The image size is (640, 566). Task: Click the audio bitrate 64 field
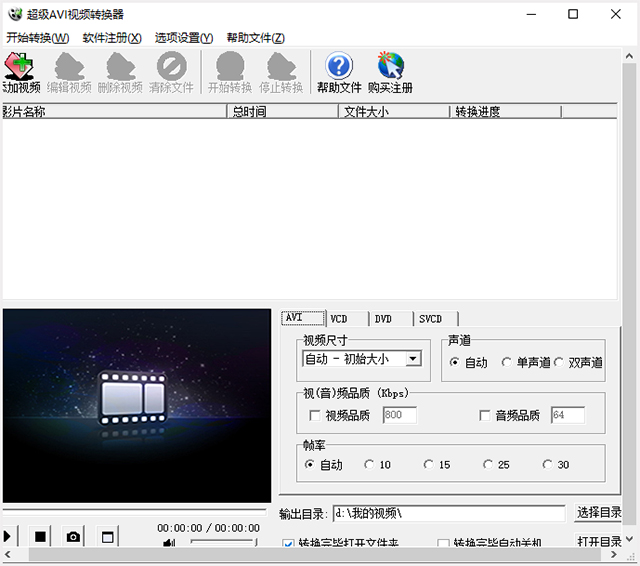568,415
